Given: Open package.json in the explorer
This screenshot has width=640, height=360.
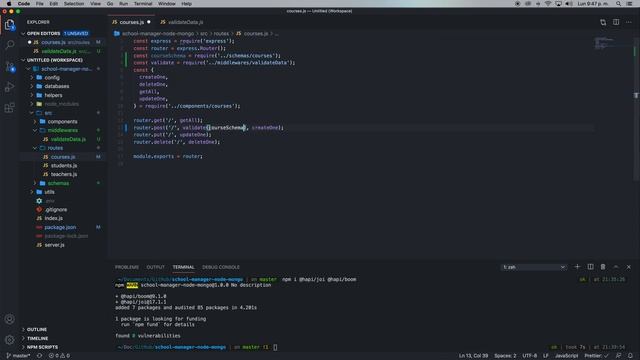Looking at the screenshot, I should [x=60, y=227].
